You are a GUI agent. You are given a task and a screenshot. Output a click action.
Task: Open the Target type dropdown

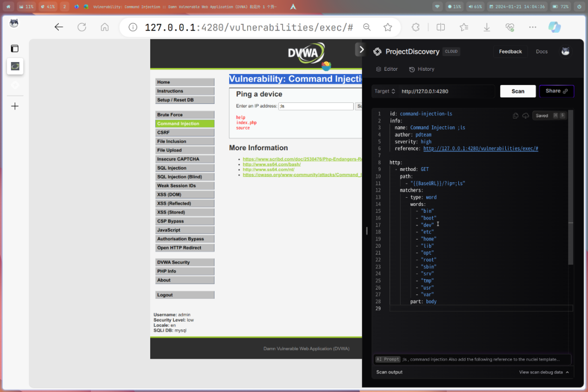385,91
